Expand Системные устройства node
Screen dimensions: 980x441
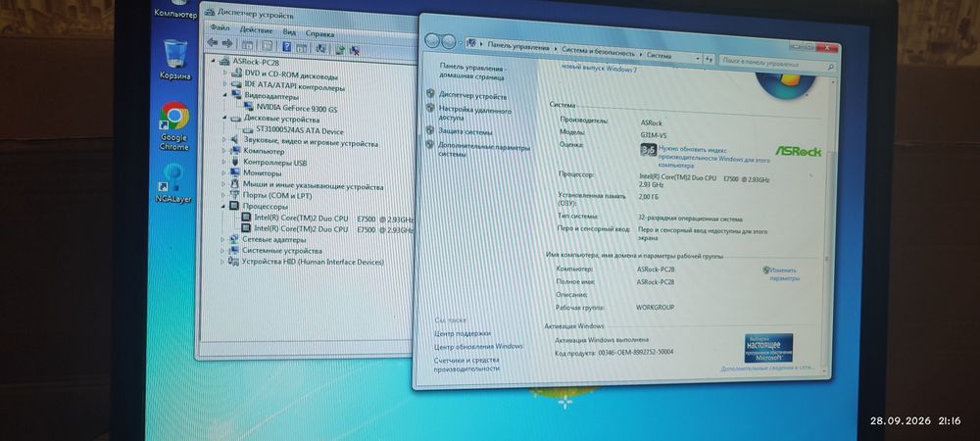pyautogui.click(x=222, y=250)
